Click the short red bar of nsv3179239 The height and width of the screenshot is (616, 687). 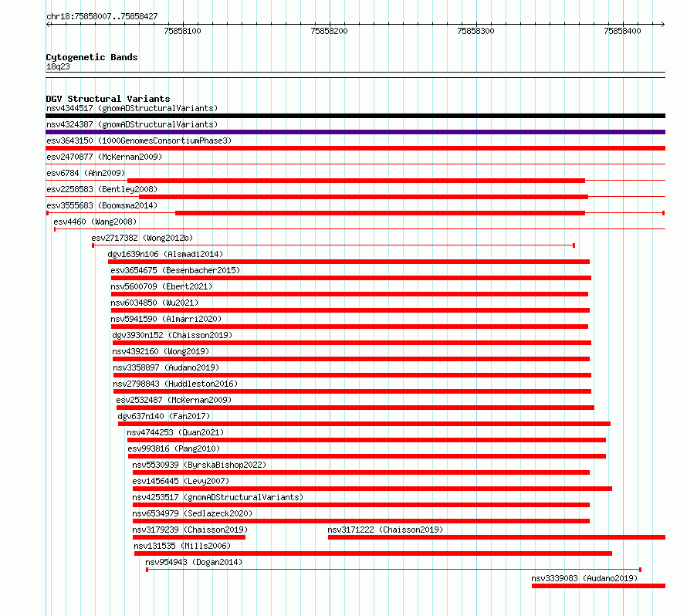[189, 537]
